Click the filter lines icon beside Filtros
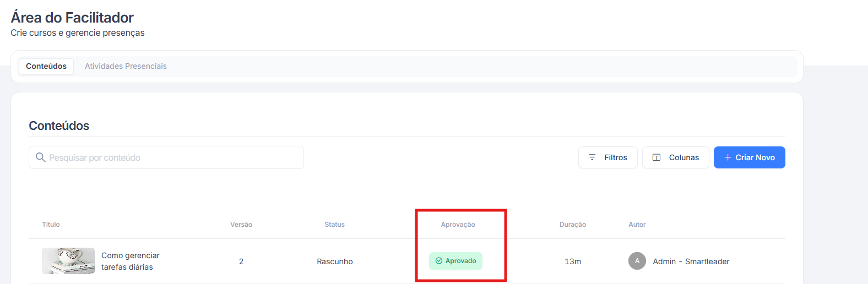868x284 pixels. tap(592, 157)
